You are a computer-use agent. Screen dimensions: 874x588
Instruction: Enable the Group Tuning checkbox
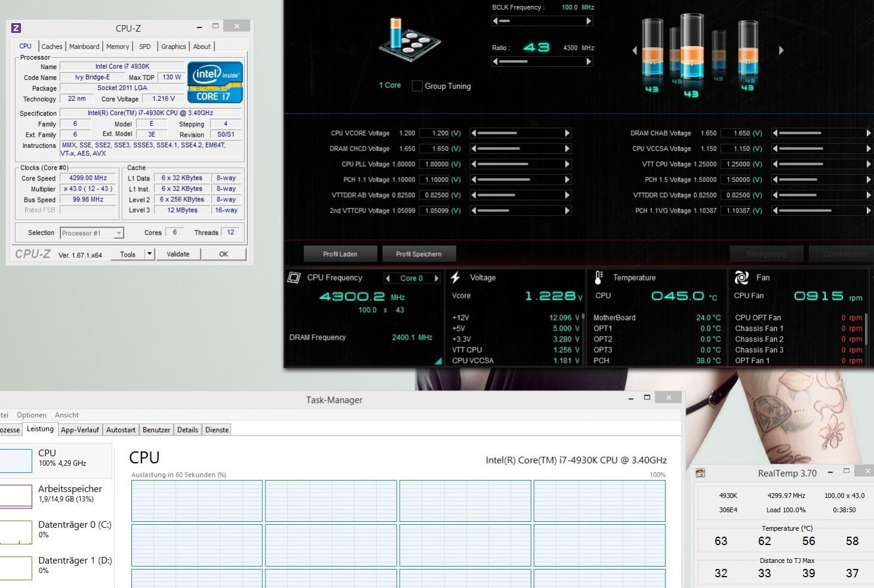(x=417, y=86)
